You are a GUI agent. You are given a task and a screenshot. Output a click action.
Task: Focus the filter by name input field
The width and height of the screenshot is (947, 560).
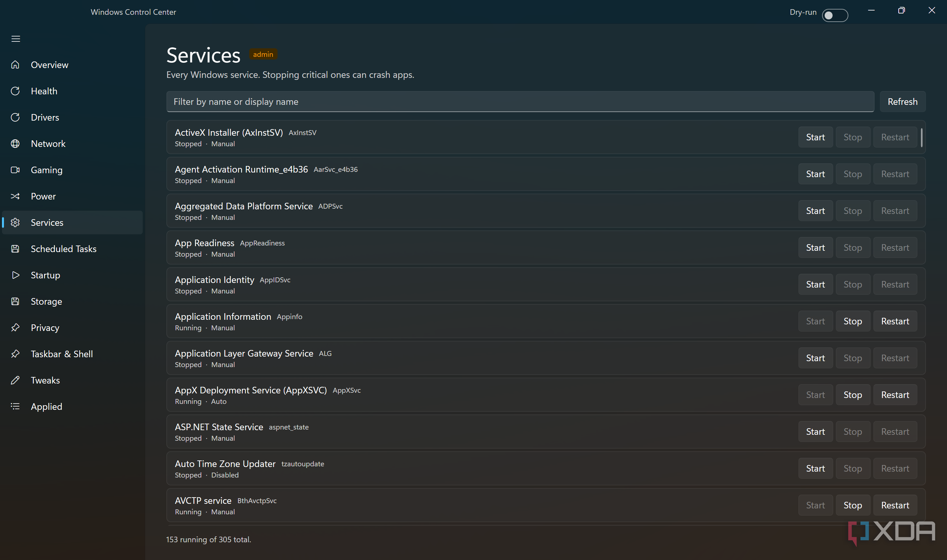(x=520, y=102)
